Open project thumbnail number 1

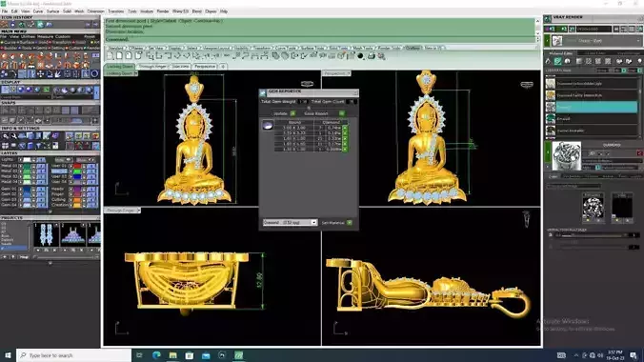46,234
